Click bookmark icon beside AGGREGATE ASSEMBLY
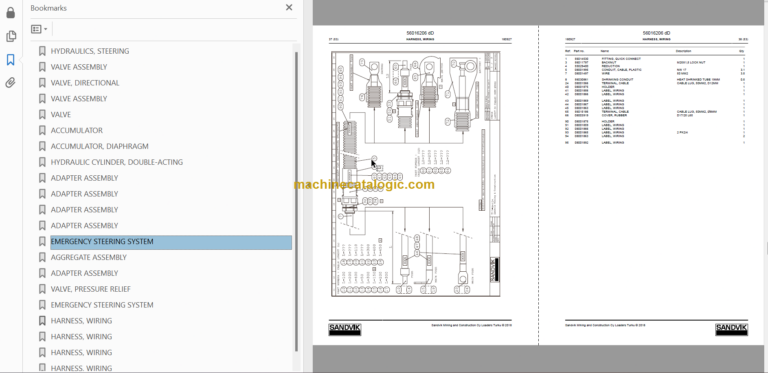 (42, 257)
